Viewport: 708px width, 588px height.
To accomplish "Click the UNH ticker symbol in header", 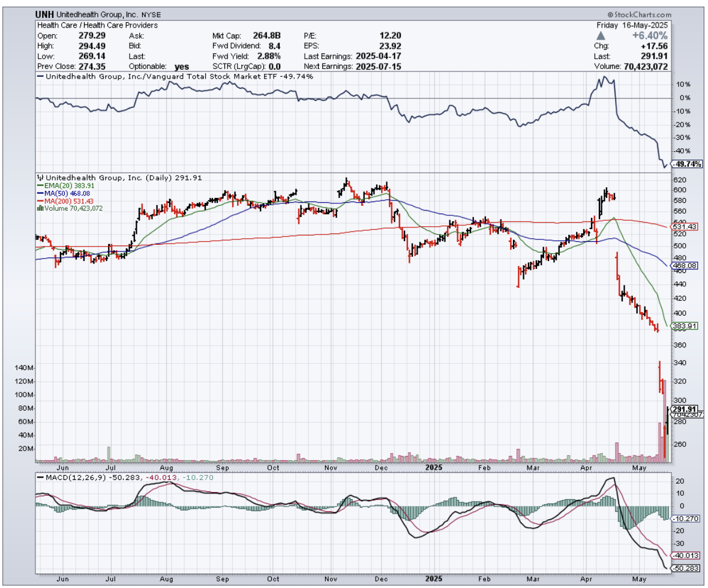I will click(x=46, y=14).
